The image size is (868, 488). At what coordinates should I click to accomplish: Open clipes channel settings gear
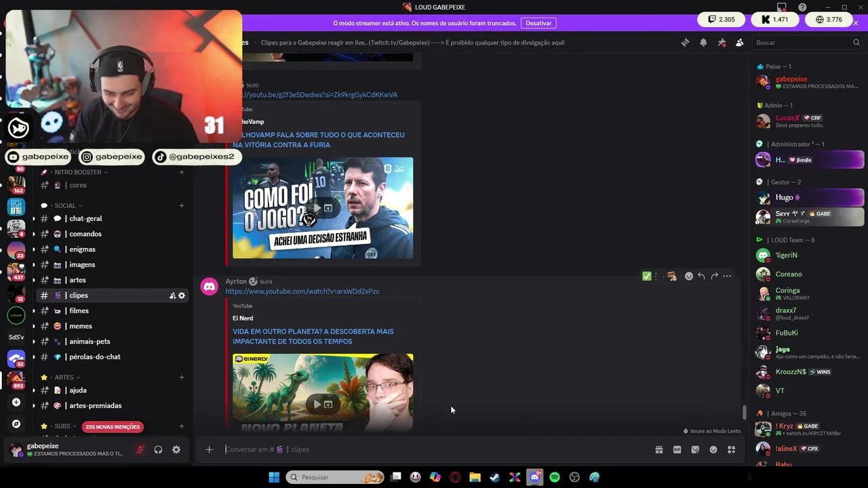tap(182, 296)
